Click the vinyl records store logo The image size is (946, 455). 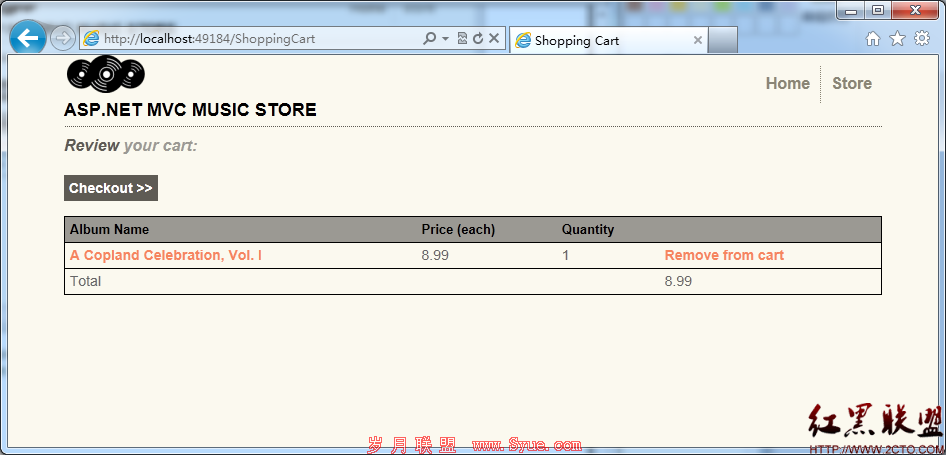106,74
